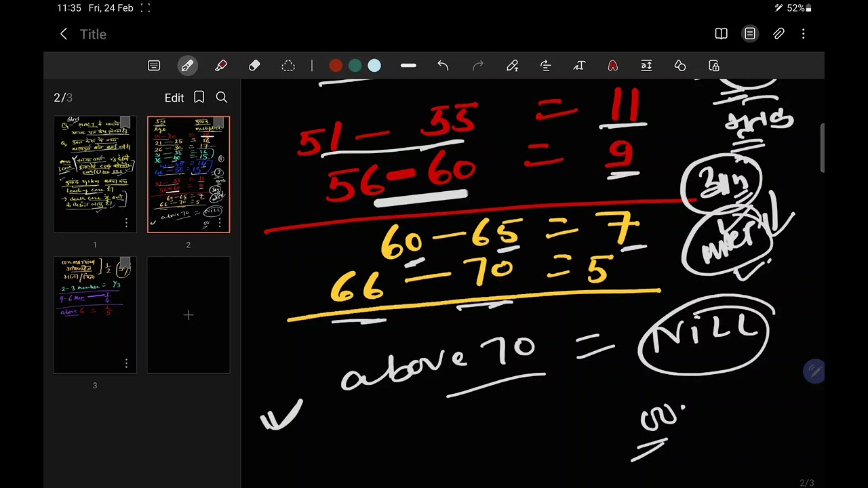
Task: Lock the canvas with padlock icon
Action: [714, 66]
